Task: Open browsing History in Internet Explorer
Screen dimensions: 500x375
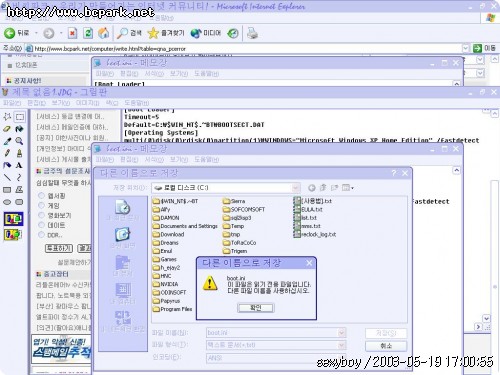Action: [233, 33]
